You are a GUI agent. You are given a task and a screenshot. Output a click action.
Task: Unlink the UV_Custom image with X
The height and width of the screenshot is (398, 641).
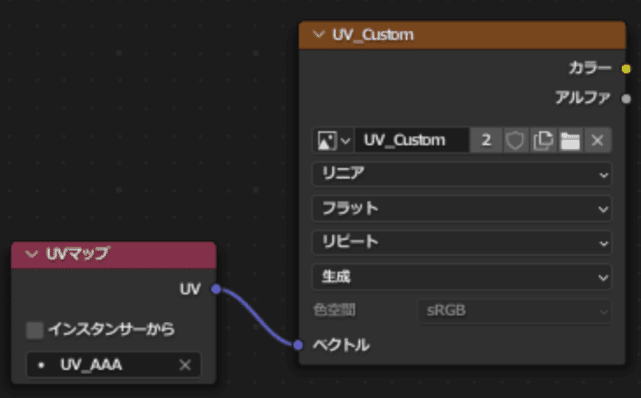pyautogui.click(x=597, y=141)
